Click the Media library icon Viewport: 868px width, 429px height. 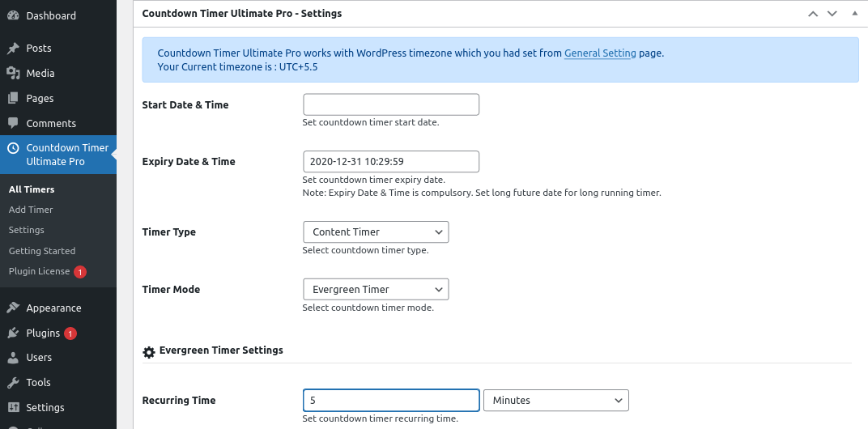[13, 73]
